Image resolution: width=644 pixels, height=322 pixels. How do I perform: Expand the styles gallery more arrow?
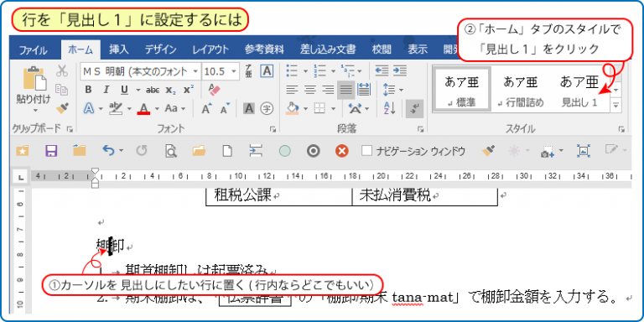(615, 106)
